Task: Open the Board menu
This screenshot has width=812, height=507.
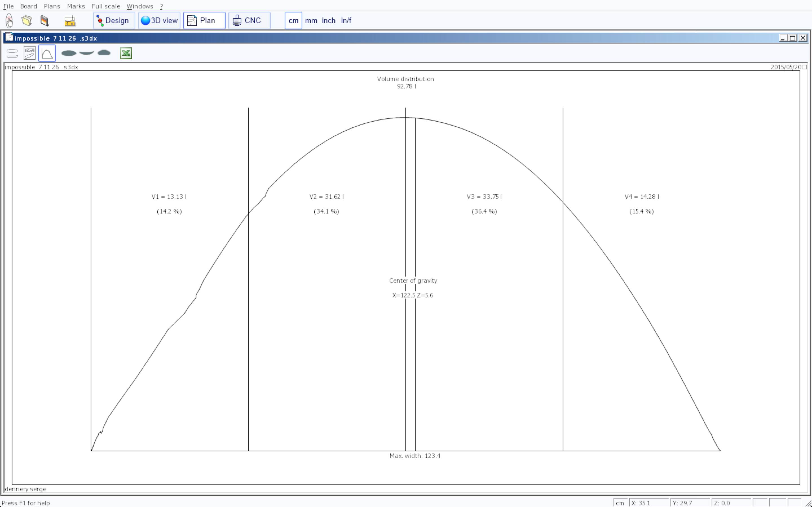Action: [x=28, y=6]
